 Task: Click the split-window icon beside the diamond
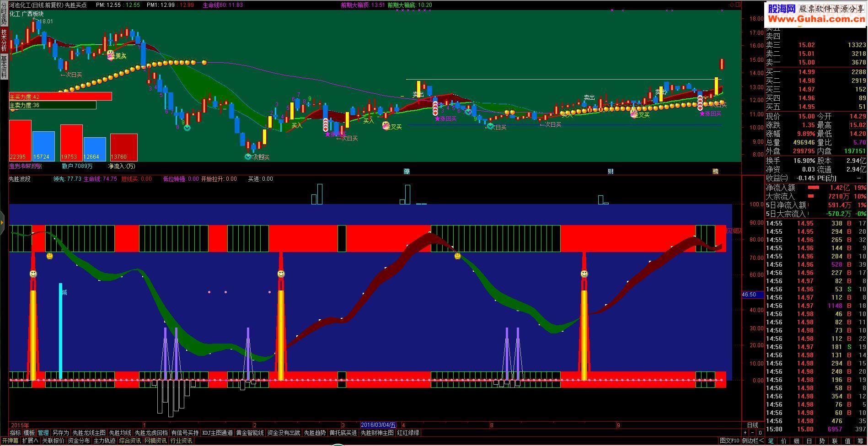click(x=737, y=5)
